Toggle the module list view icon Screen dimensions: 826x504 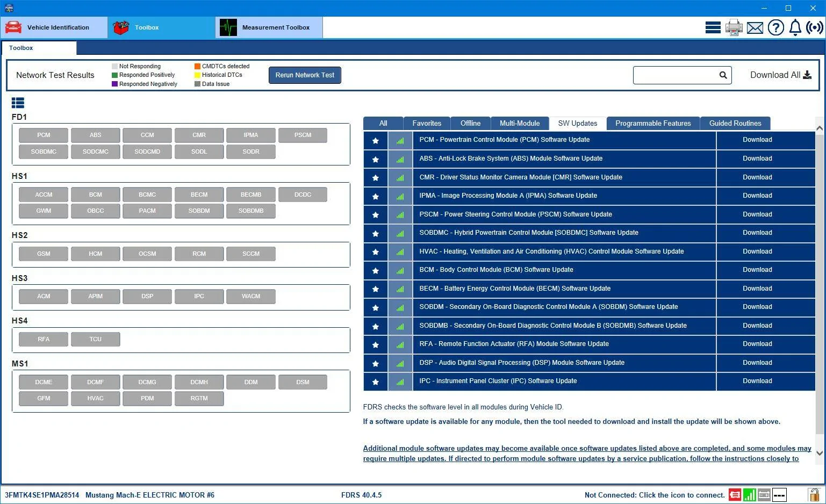click(18, 103)
